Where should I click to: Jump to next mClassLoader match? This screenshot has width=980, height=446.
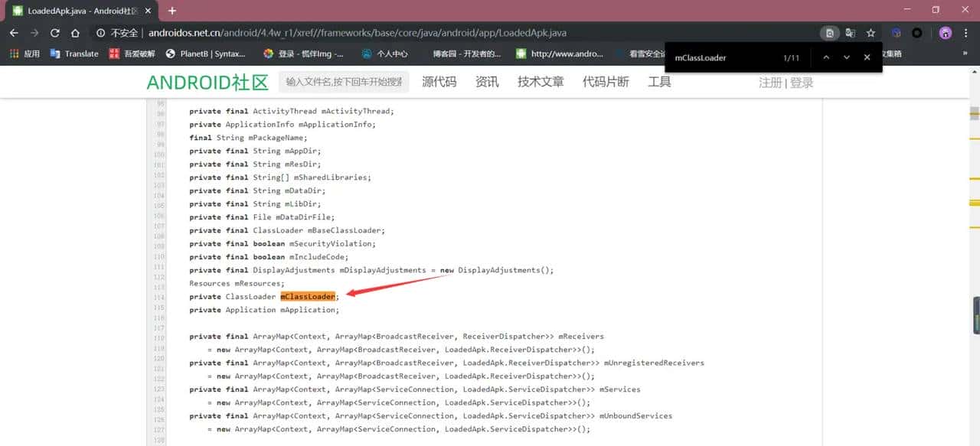click(x=846, y=57)
